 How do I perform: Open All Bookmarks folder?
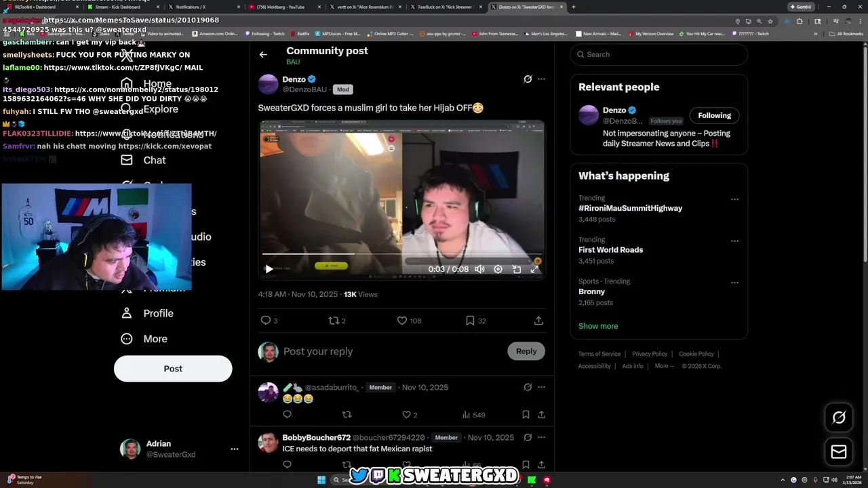pyautogui.click(x=846, y=33)
